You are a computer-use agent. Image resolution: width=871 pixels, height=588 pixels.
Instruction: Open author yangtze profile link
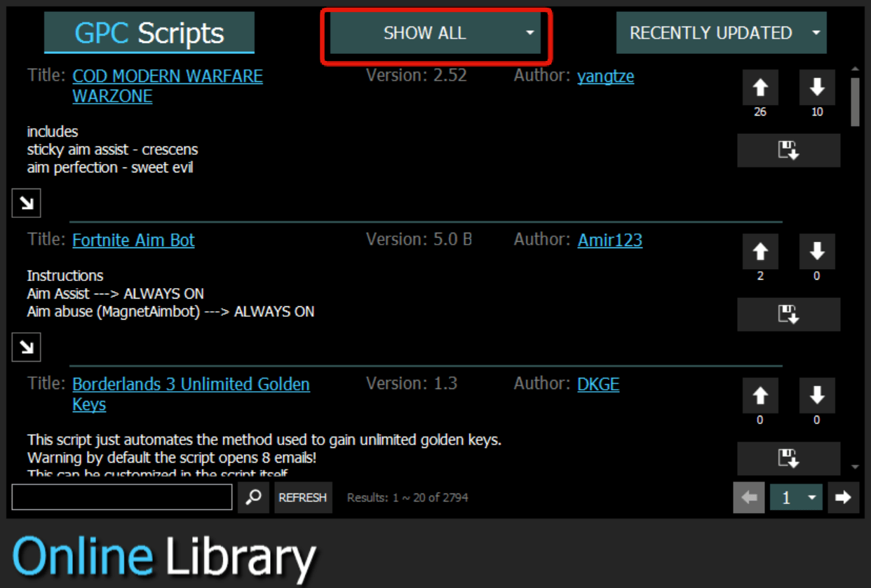[606, 76]
